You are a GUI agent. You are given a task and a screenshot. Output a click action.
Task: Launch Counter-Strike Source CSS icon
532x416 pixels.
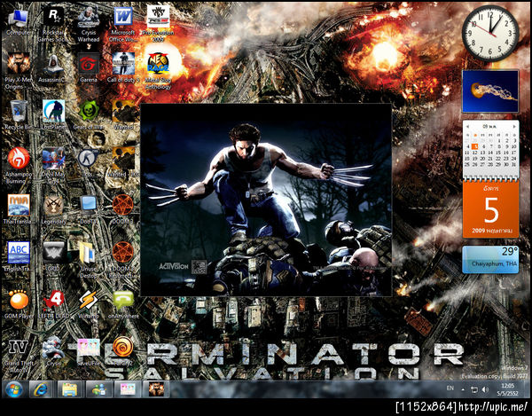[x=88, y=163]
